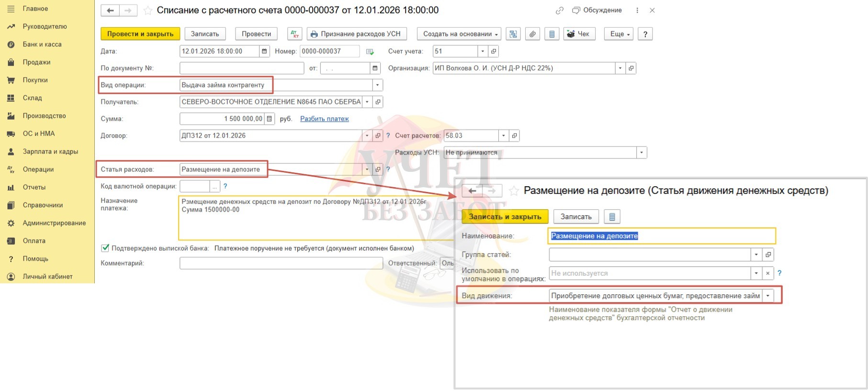Click the Дт/Кт postings icon in toolbar
This screenshot has height=392, width=868.
[x=294, y=34]
